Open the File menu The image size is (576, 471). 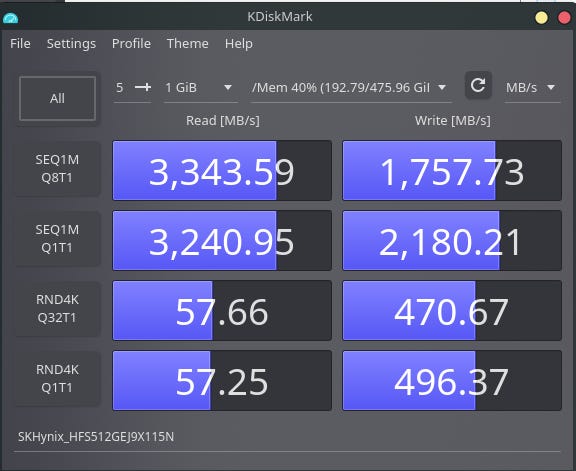click(x=20, y=44)
